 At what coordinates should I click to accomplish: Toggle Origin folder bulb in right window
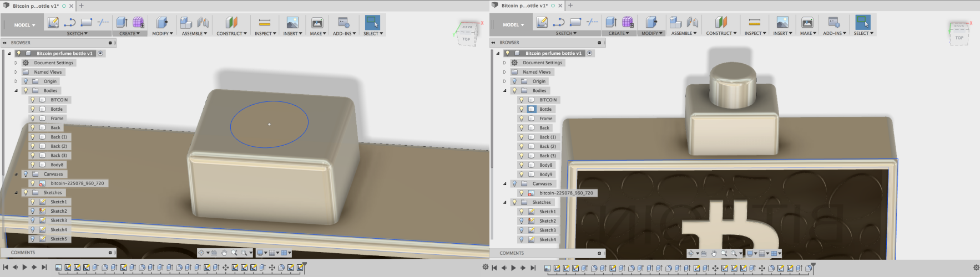click(x=514, y=81)
